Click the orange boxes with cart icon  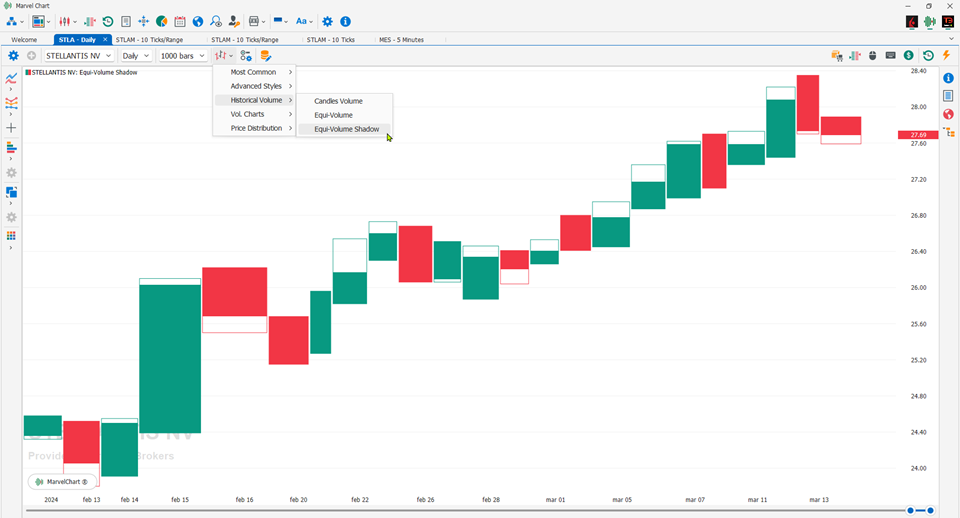point(836,56)
